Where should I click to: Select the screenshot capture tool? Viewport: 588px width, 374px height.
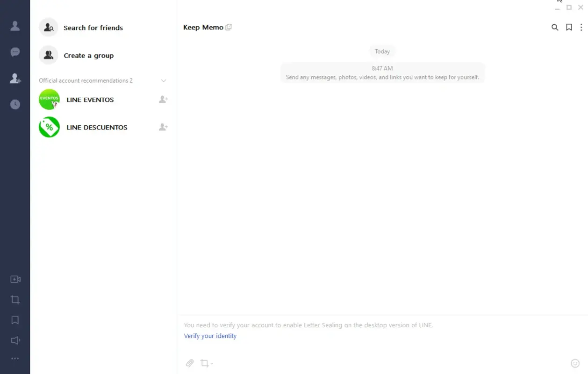point(204,363)
